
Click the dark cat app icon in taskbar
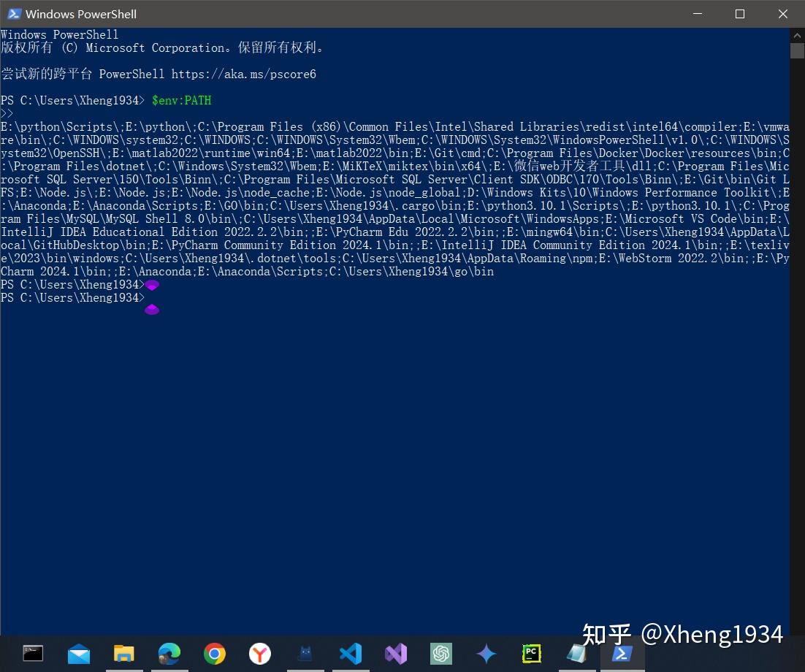pyautogui.click(x=305, y=654)
